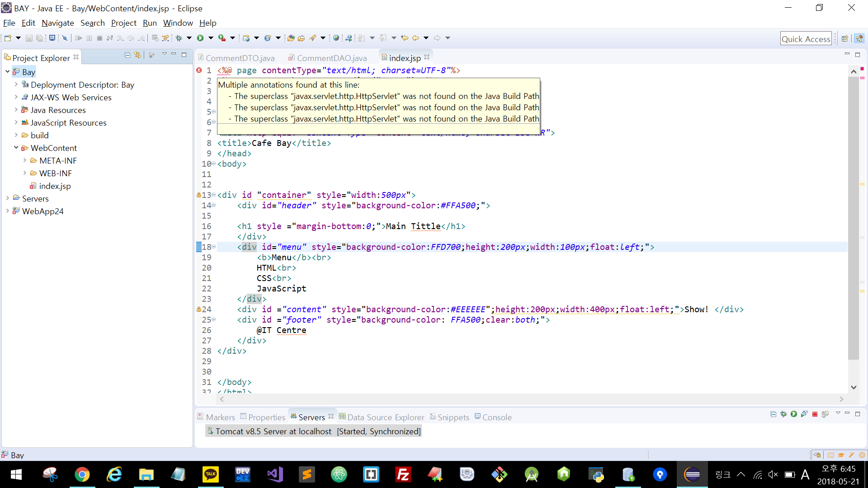This screenshot has width=868, height=488.
Task: Open the Project menu
Action: 123,23
